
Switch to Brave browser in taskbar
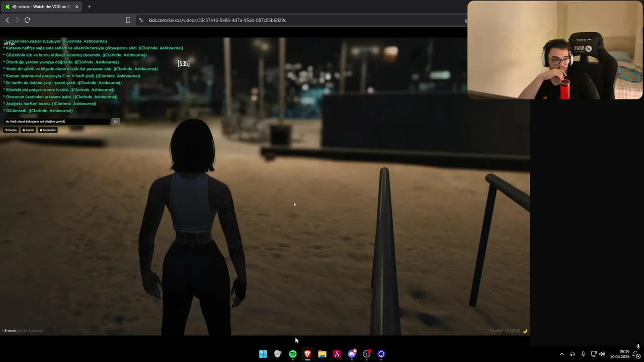click(307, 354)
